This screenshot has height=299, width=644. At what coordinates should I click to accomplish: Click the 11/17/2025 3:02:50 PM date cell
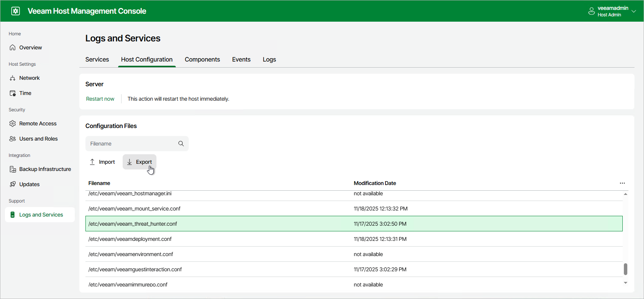click(380, 224)
